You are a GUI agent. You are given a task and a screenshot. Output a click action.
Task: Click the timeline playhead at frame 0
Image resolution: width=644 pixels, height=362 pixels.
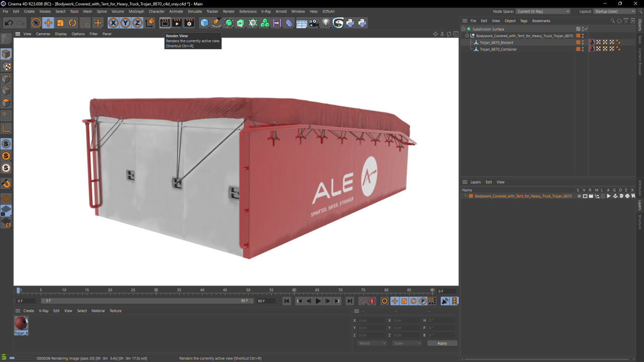(x=19, y=291)
